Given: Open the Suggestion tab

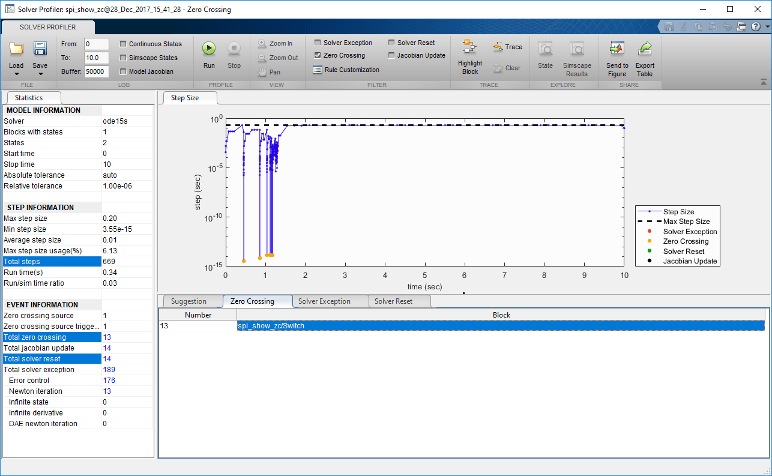Looking at the screenshot, I should point(189,301).
